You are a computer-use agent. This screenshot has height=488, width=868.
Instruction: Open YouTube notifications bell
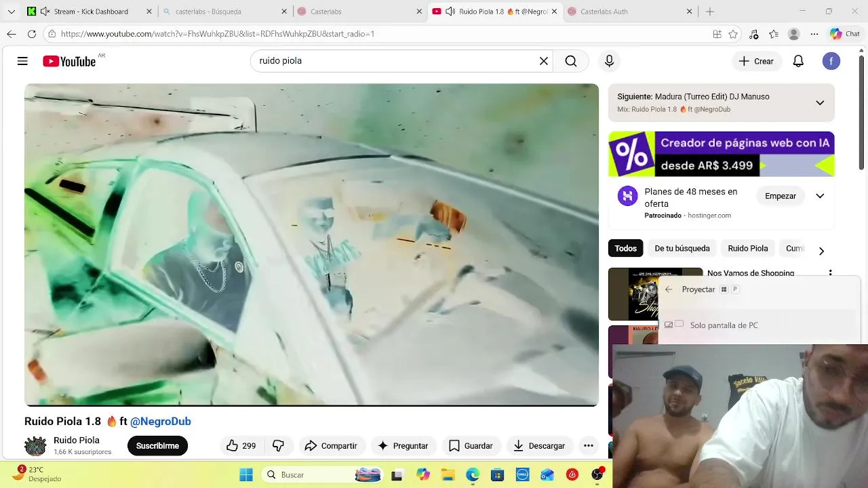click(798, 61)
